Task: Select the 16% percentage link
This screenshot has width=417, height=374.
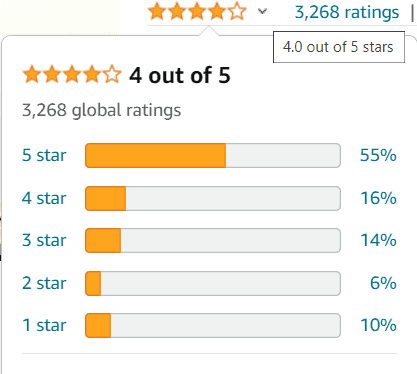Action: click(x=378, y=198)
